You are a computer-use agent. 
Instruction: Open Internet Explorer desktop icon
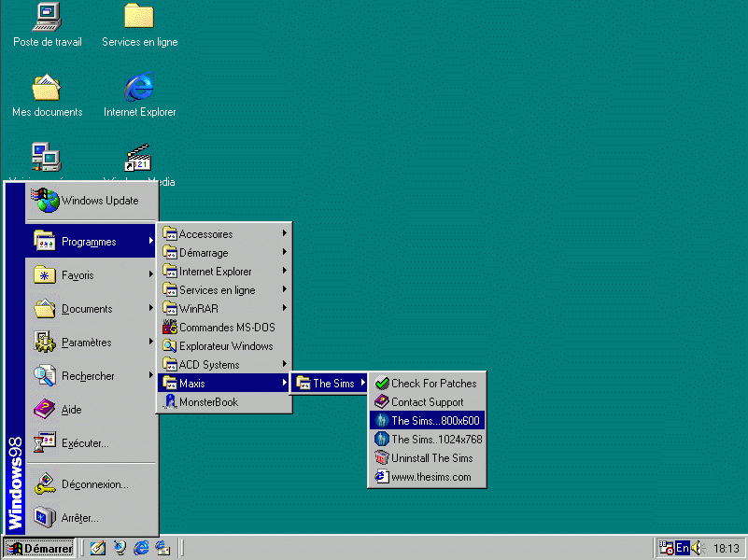coord(139,89)
